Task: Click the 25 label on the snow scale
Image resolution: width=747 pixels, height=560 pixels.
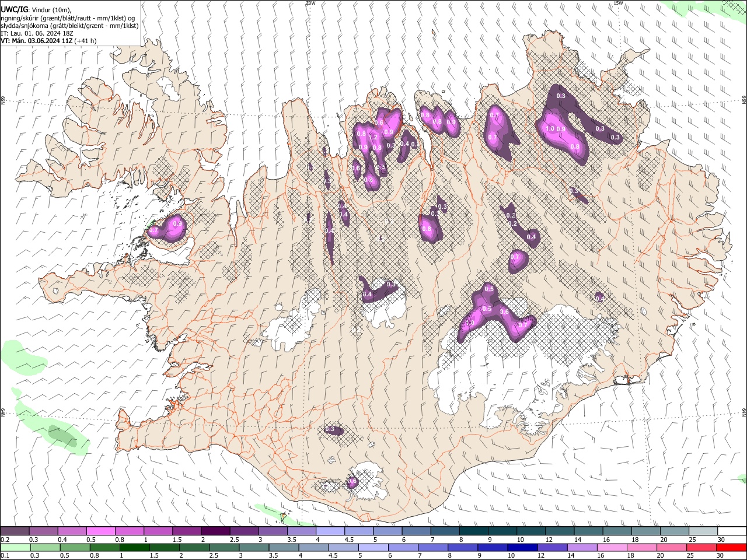Action: click(x=692, y=540)
